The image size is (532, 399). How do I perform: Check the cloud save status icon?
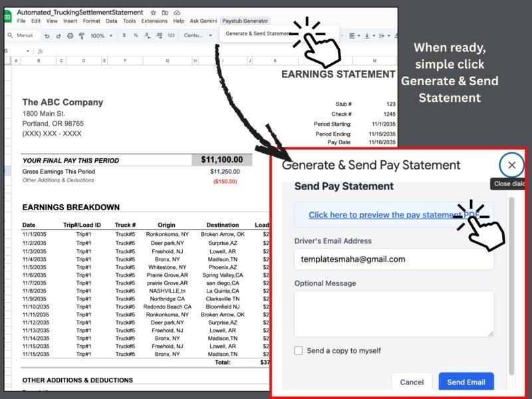click(x=177, y=13)
